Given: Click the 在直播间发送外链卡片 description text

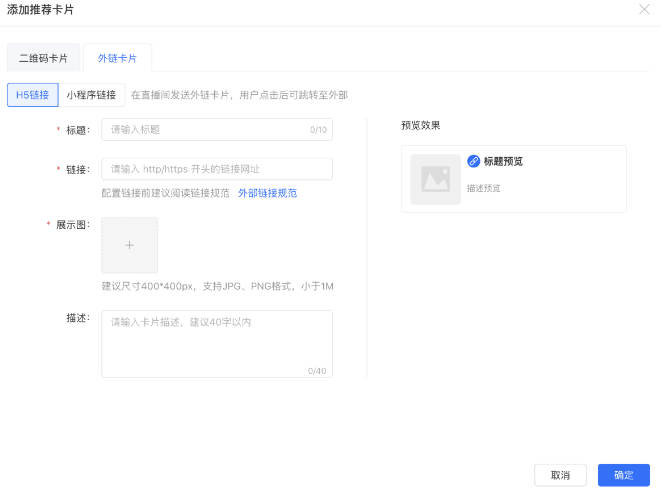Looking at the screenshot, I should 239,95.
